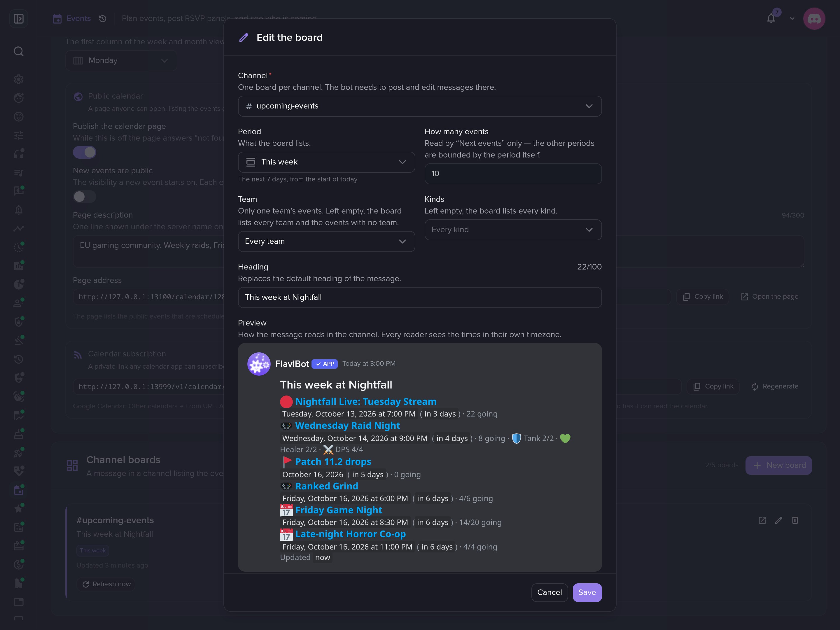Open the Discord profile avatar

(814, 19)
